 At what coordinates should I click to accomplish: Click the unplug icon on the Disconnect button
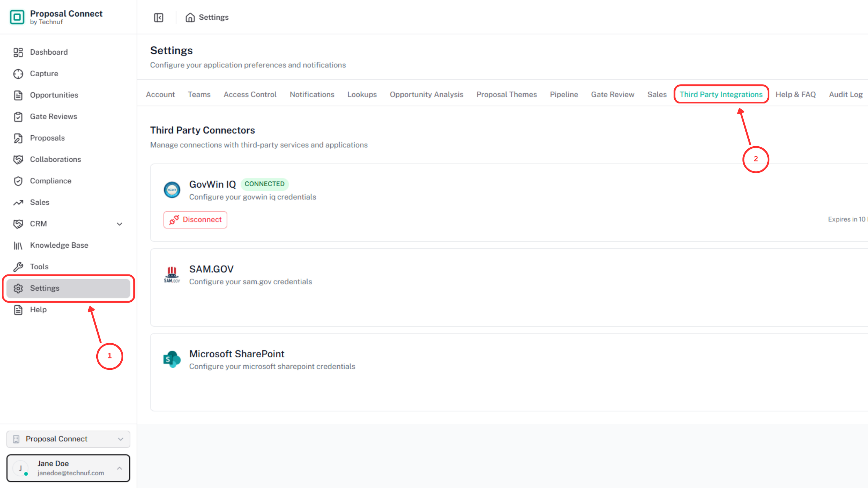click(174, 220)
